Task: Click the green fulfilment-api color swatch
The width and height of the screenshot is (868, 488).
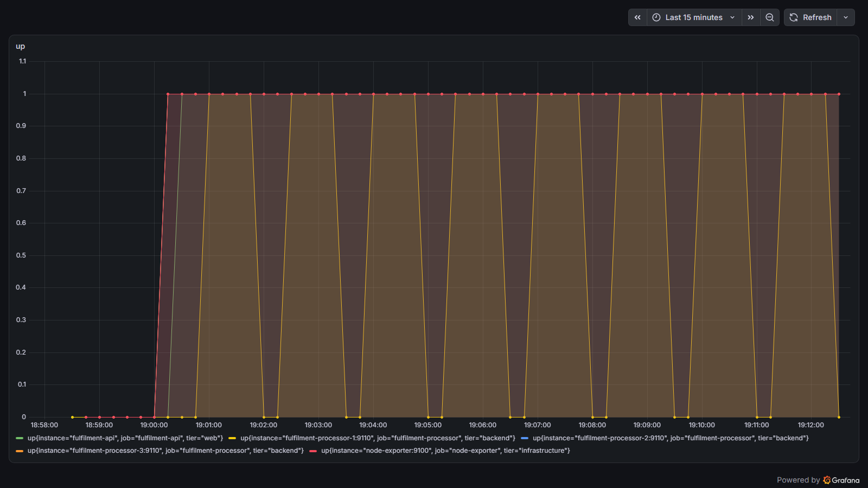Action: (x=20, y=438)
